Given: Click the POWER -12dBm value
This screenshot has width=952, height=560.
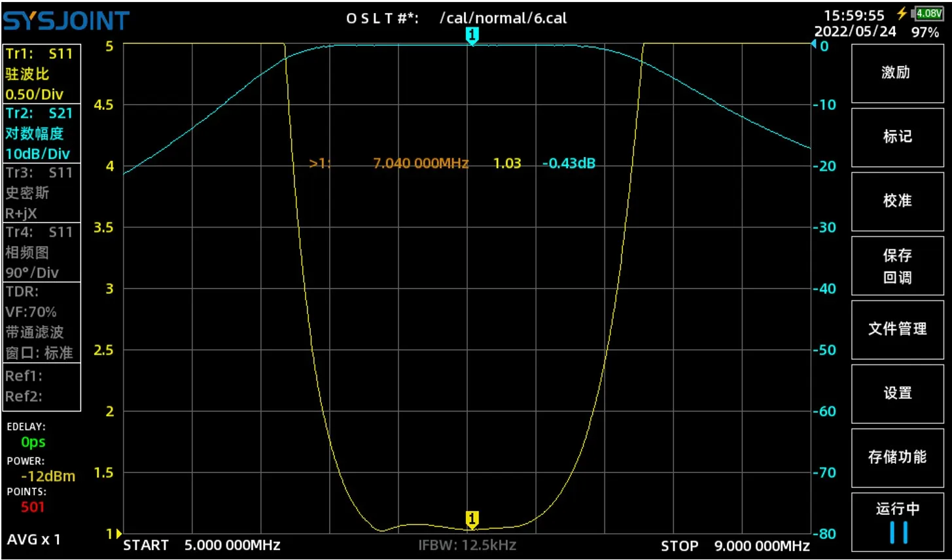Looking at the screenshot, I should click(48, 476).
